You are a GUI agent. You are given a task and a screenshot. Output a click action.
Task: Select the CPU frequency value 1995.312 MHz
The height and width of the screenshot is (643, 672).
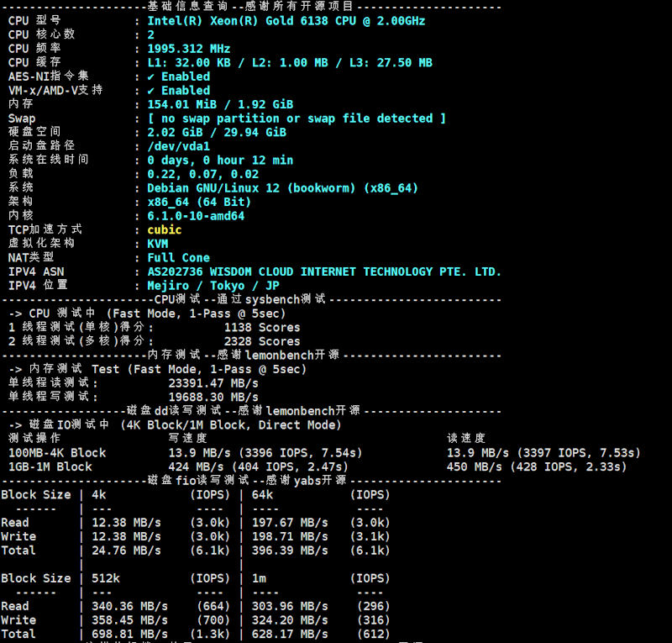coord(188,49)
